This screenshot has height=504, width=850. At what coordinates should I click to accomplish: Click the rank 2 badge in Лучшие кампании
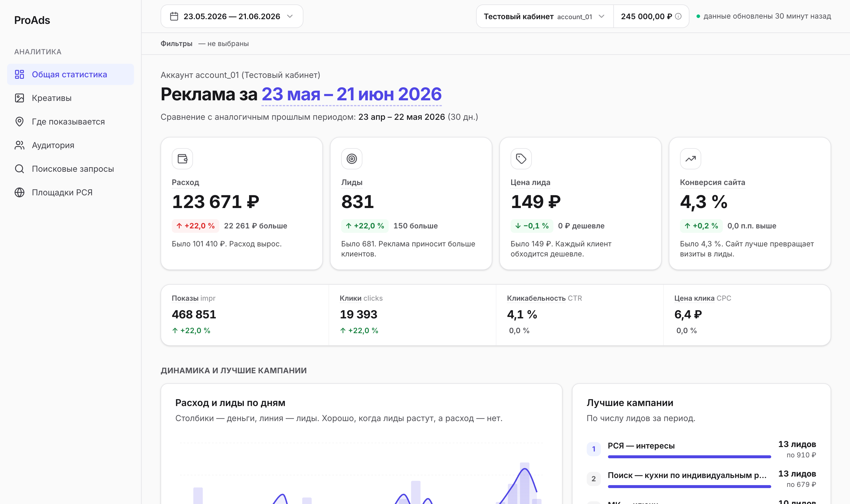[x=594, y=479]
